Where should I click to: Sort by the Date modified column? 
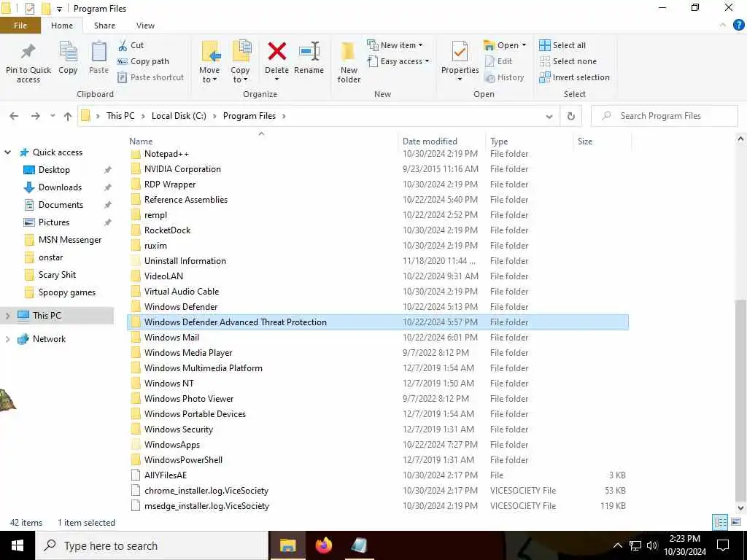[x=441, y=141]
